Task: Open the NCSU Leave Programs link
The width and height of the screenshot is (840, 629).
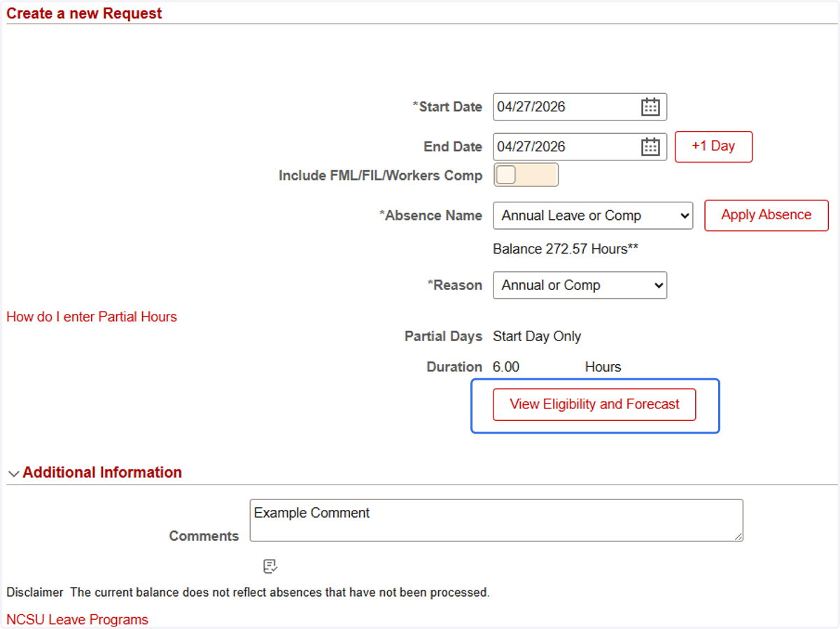Action: (78, 620)
